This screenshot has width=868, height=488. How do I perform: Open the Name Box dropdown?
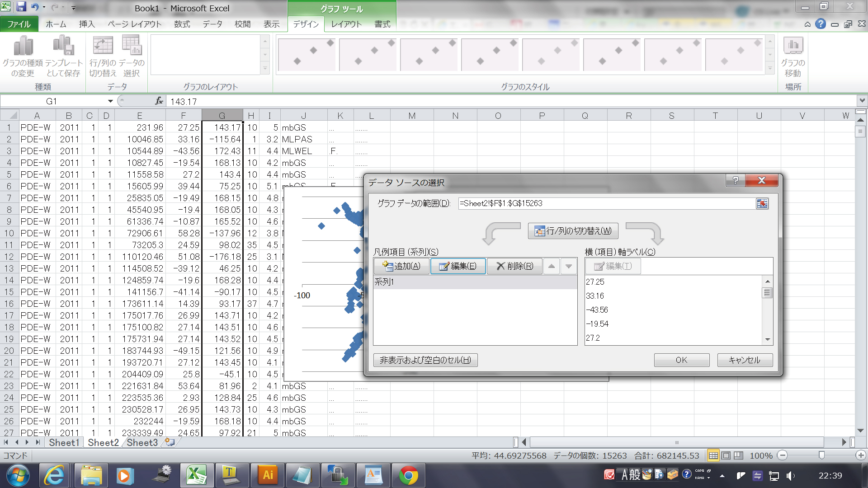point(110,101)
